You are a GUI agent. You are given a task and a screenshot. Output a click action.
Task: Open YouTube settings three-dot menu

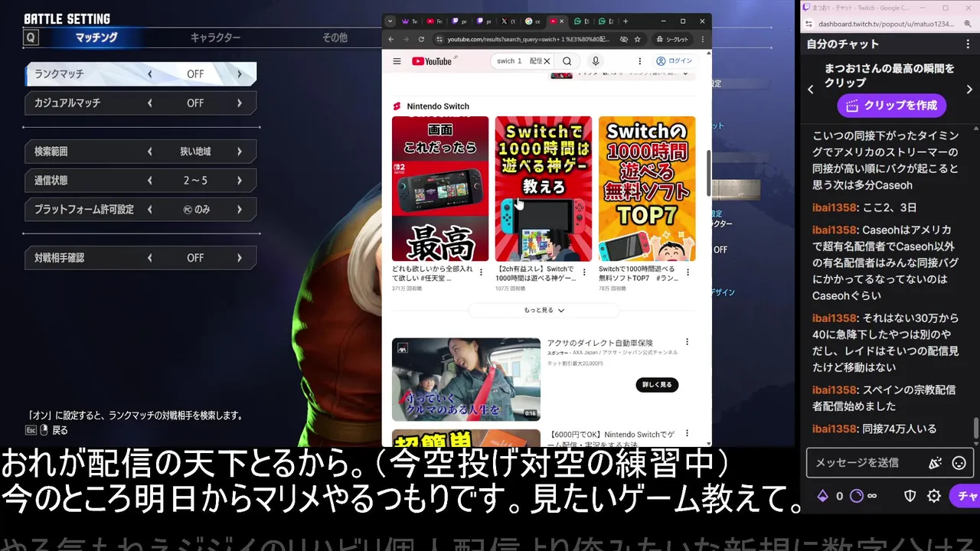pyautogui.click(x=640, y=61)
